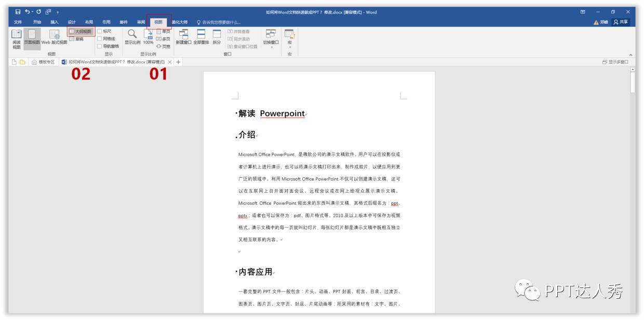The width and height of the screenshot is (644, 320).
Task: Save the document with the floppy icon
Action: 18,12
